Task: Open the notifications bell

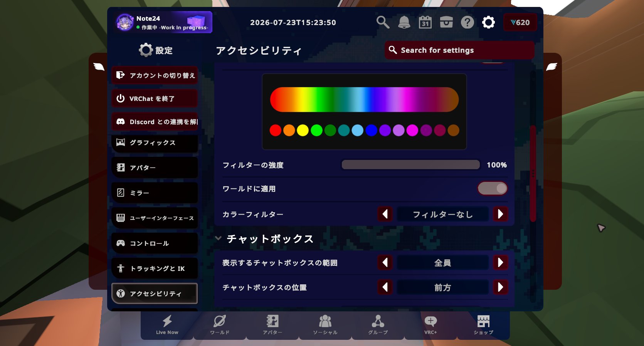Action: (x=404, y=22)
